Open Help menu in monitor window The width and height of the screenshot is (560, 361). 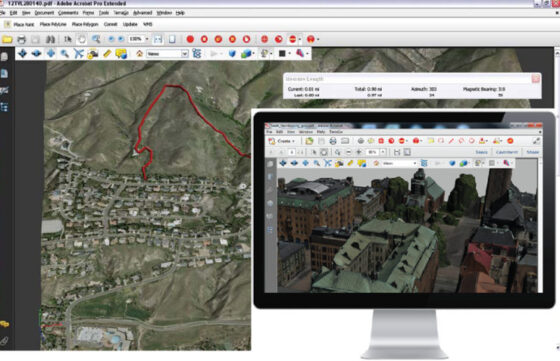click(x=320, y=132)
